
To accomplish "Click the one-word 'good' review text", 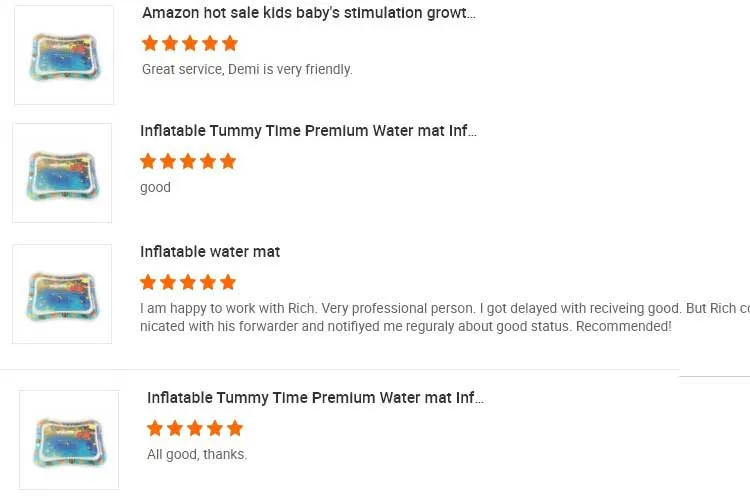I will (155, 188).
